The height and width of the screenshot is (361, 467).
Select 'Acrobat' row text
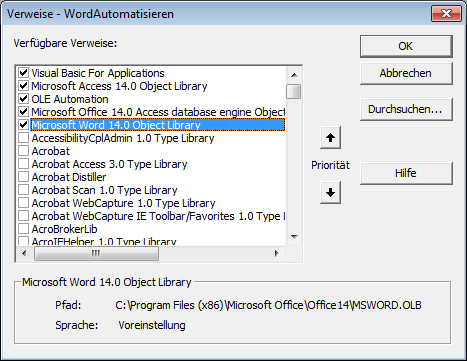(x=51, y=151)
